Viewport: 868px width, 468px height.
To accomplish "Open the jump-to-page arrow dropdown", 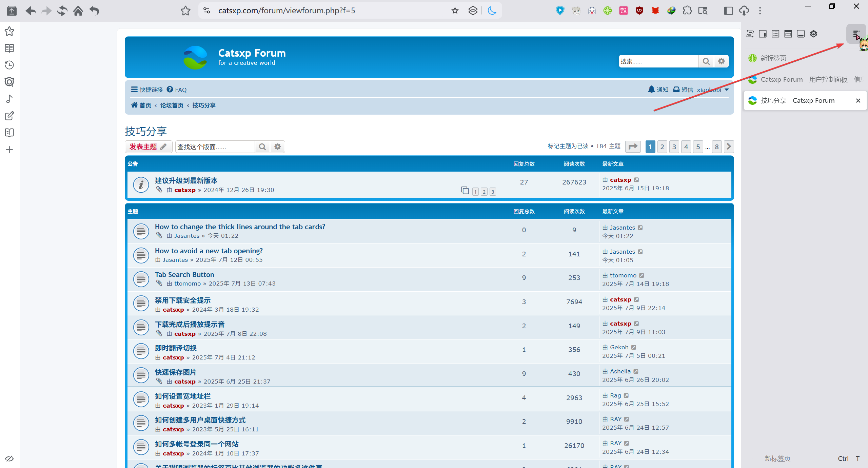I will pyautogui.click(x=633, y=147).
